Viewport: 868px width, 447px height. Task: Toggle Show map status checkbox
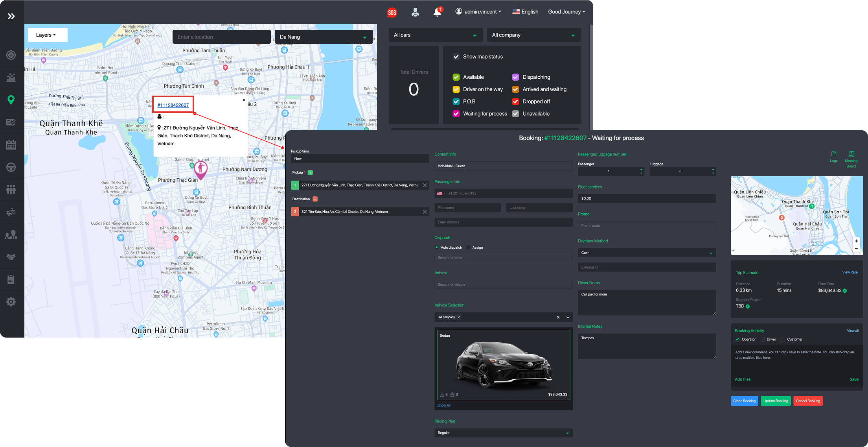click(x=456, y=57)
